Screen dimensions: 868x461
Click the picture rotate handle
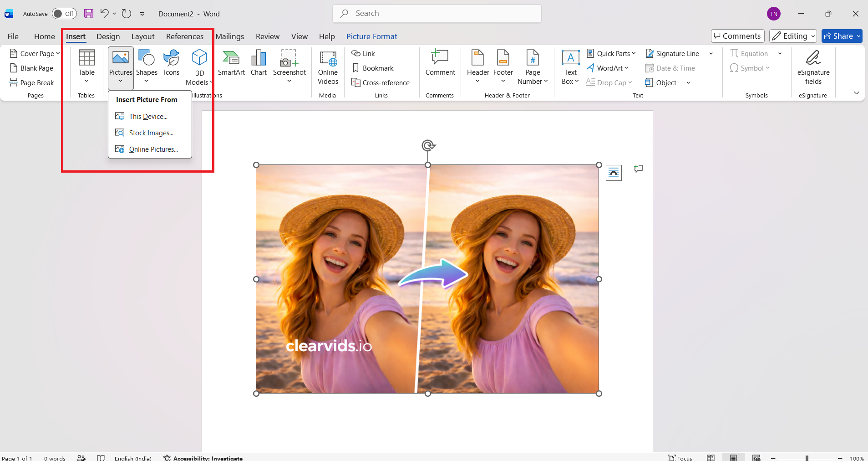coord(428,146)
